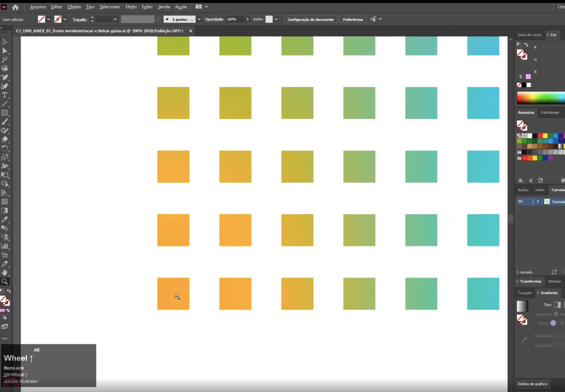
Task: Select the Curvature tool
Action: point(5,86)
